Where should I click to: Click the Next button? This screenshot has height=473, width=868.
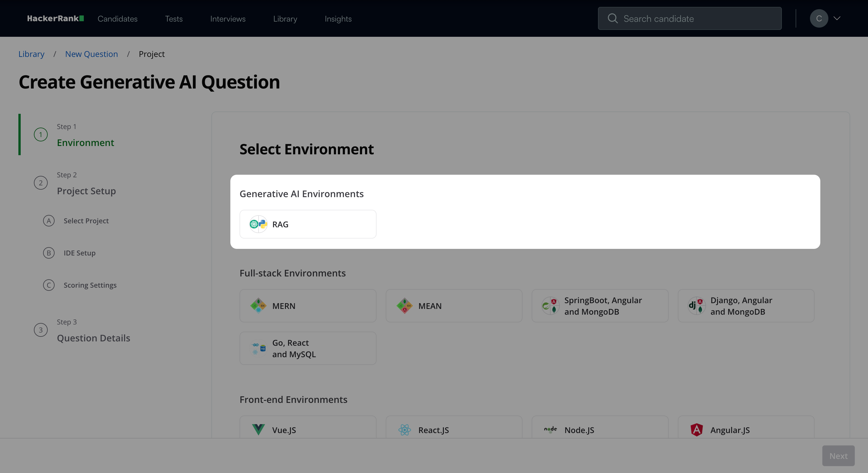coord(838,456)
